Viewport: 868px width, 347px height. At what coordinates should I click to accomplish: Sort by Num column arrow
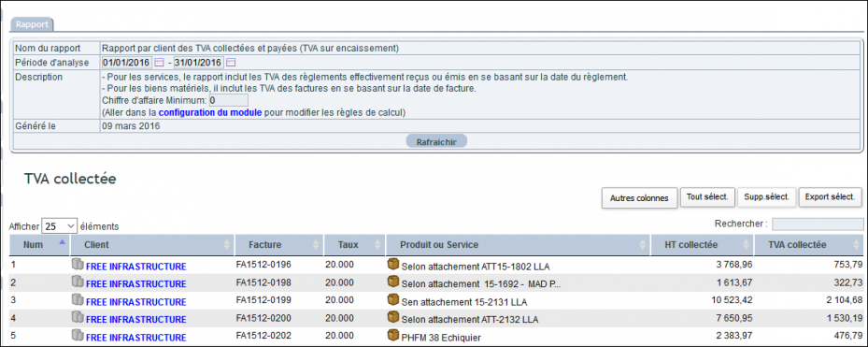click(x=62, y=242)
